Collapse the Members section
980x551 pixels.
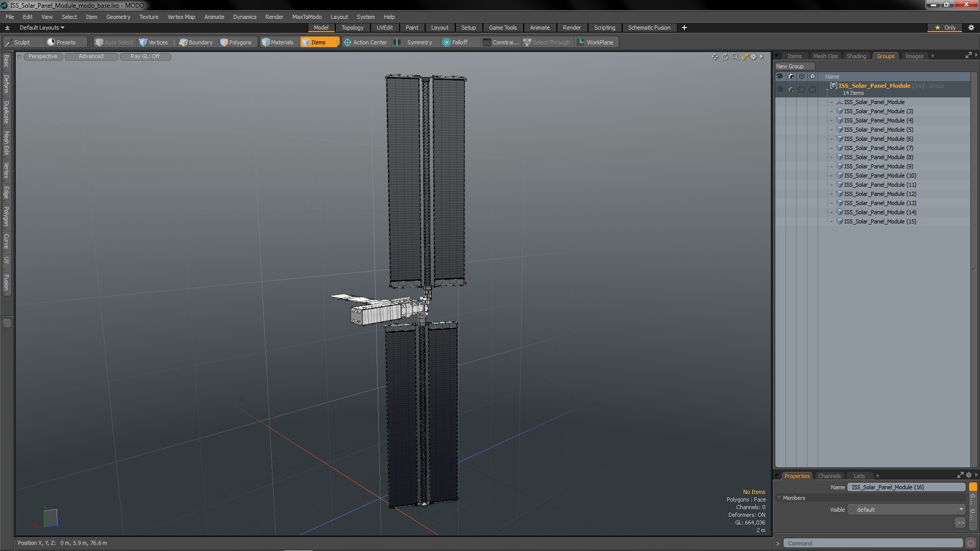pos(779,498)
